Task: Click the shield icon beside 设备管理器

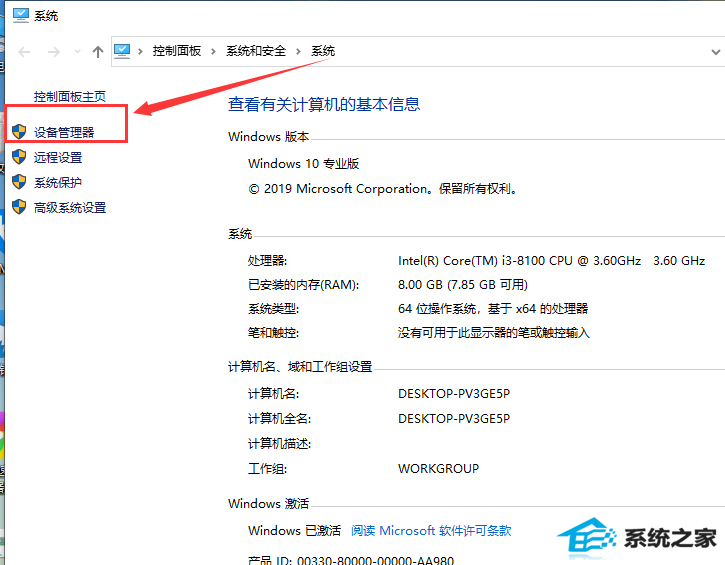Action: click(x=19, y=132)
